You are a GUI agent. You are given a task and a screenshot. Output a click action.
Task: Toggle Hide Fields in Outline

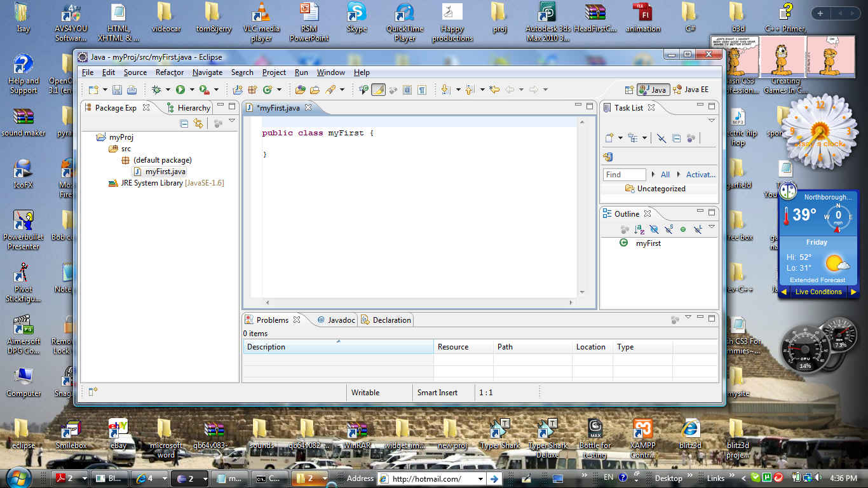tap(654, 229)
